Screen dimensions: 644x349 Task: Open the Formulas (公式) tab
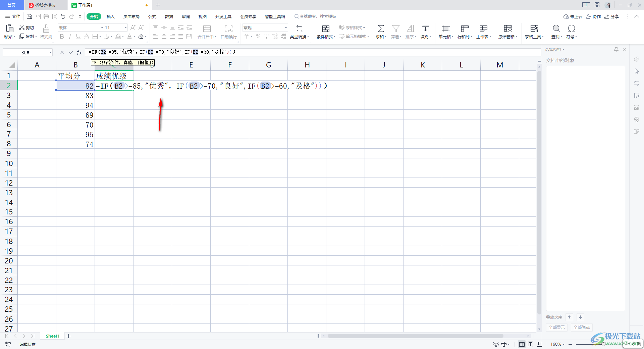pos(152,16)
